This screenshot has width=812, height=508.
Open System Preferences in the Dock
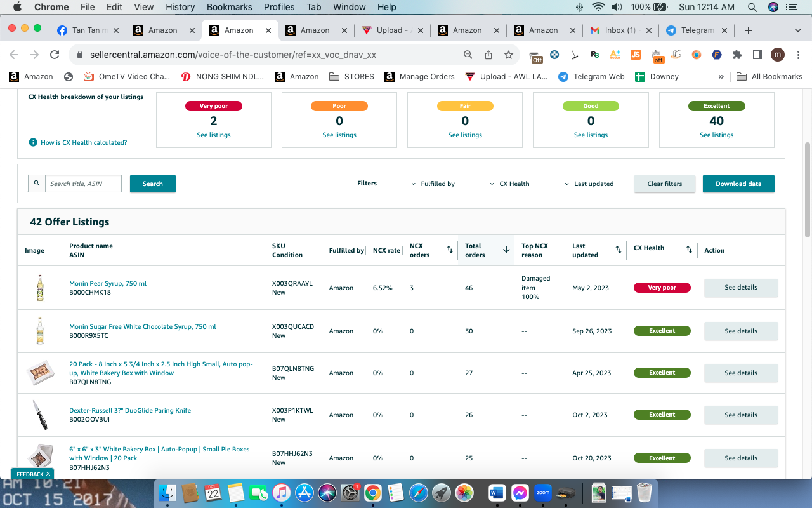click(350, 492)
